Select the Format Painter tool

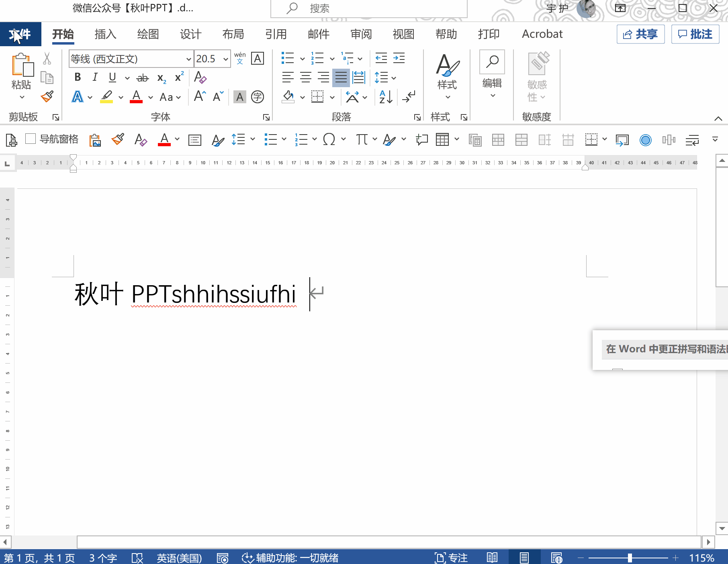pyautogui.click(x=47, y=96)
